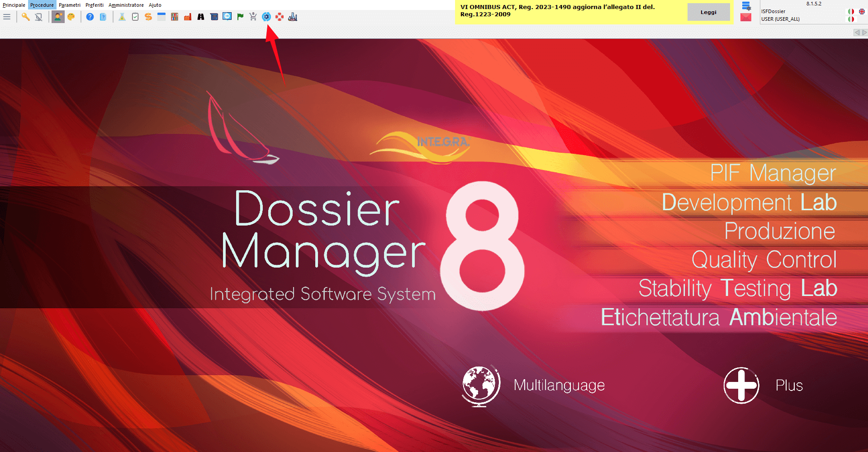Image resolution: width=868 pixels, height=452 pixels.
Task: Open the Procedure menu
Action: tap(42, 5)
